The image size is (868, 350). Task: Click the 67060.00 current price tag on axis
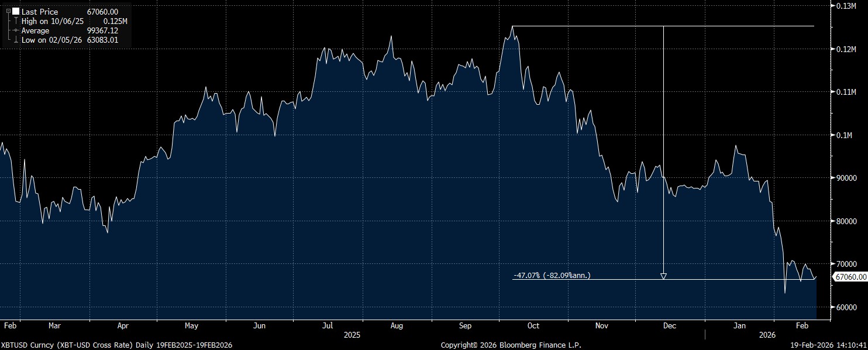pyautogui.click(x=850, y=277)
